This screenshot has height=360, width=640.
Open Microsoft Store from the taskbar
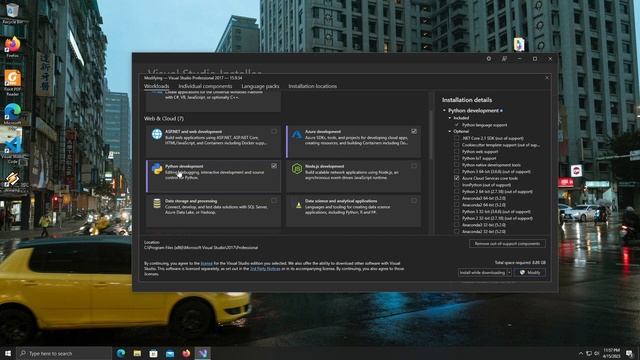click(x=153, y=353)
